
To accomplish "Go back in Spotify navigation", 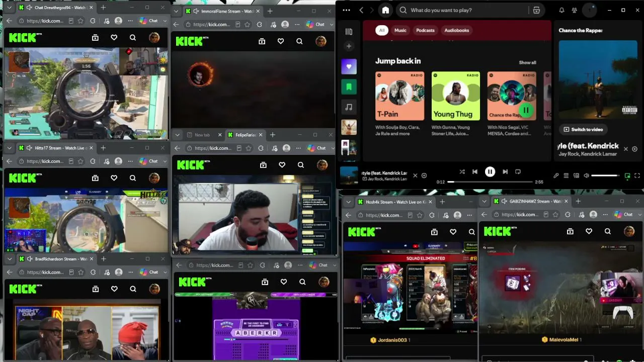I will click(361, 10).
